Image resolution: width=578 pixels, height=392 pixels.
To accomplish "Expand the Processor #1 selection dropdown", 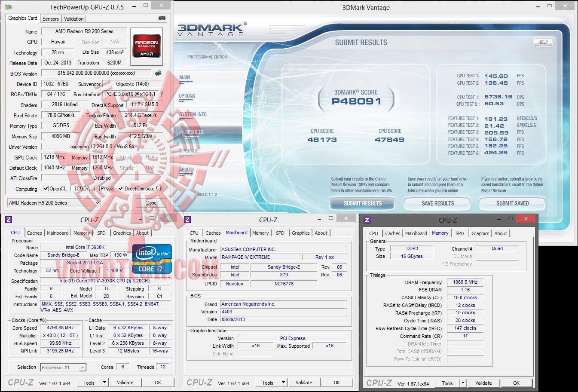I will [x=83, y=367].
